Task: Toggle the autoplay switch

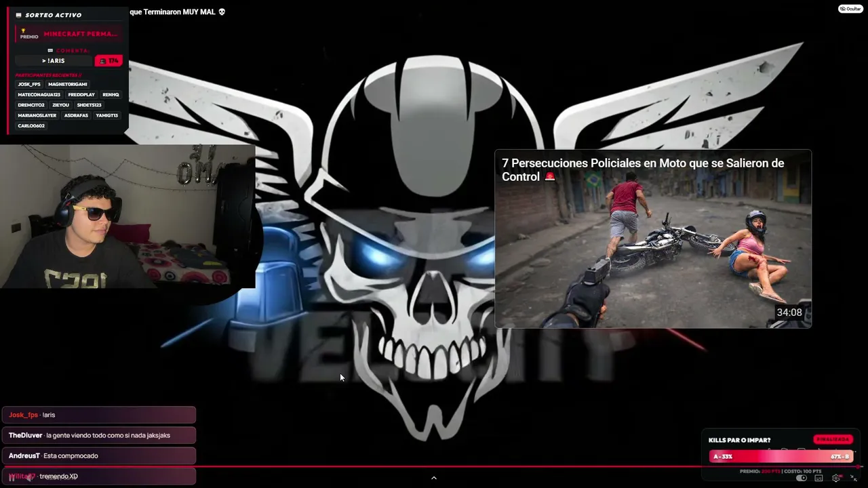Action: point(802,478)
